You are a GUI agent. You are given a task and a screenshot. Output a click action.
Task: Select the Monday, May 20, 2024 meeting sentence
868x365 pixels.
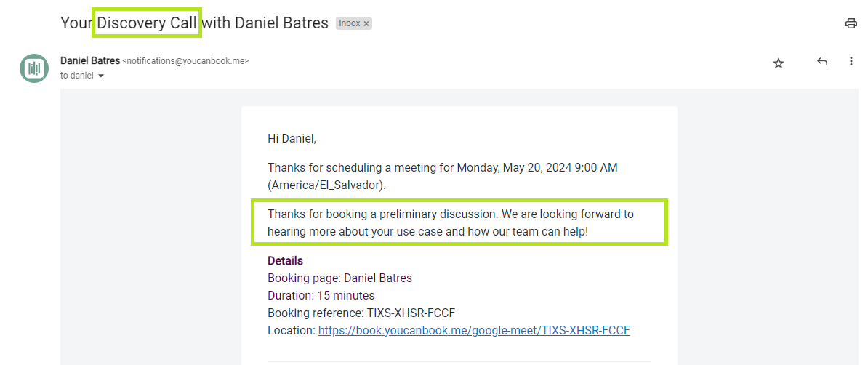click(x=442, y=176)
